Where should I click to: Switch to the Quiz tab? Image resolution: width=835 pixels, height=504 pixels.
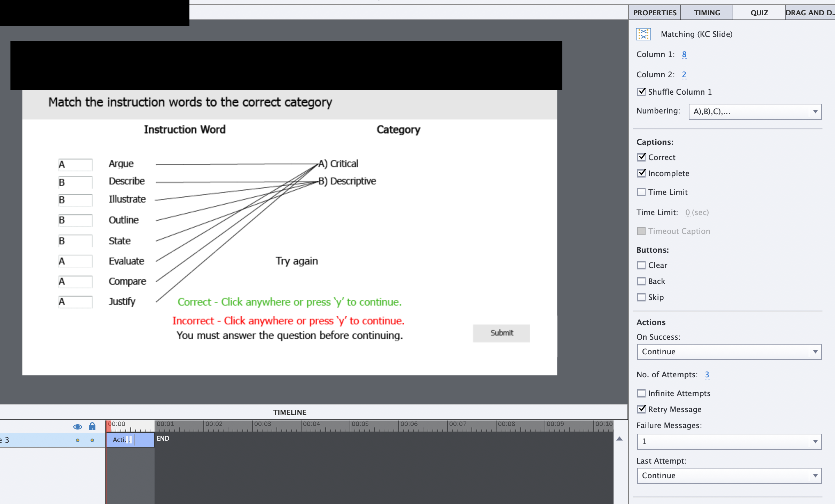pyautogui.click(x=759, y=12)
